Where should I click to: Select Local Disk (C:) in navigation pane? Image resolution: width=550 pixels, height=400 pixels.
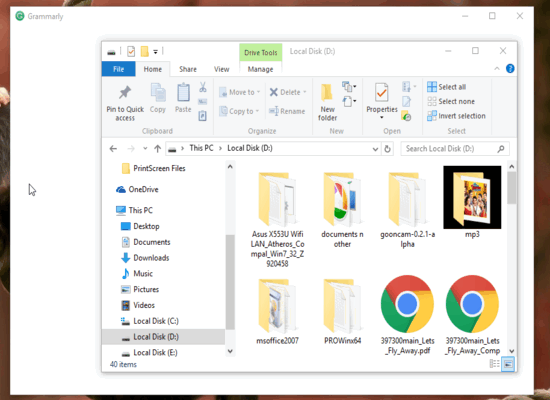point(150,321)
